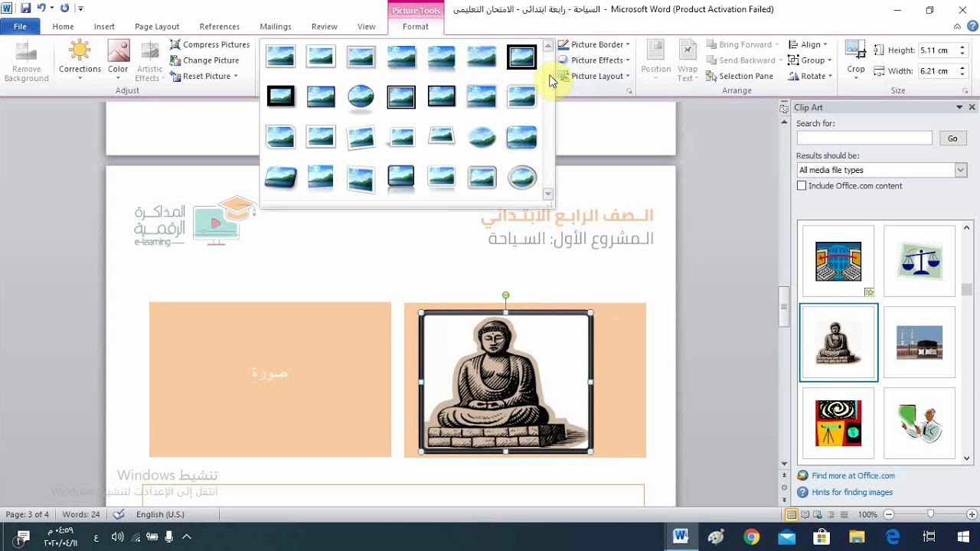
Task: Open the Selection Pane
Action: (740, 77)
